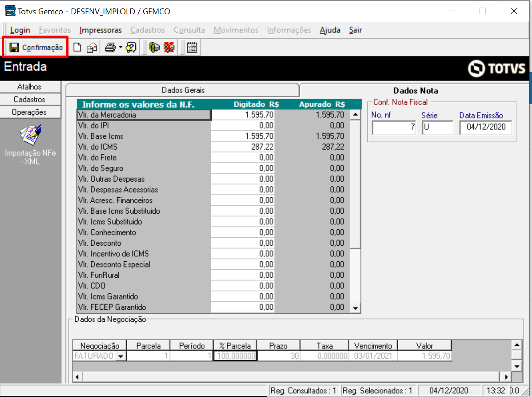532x397 pixels.
Task: Click the Data Emissão input field
Action: coord(486,127)
